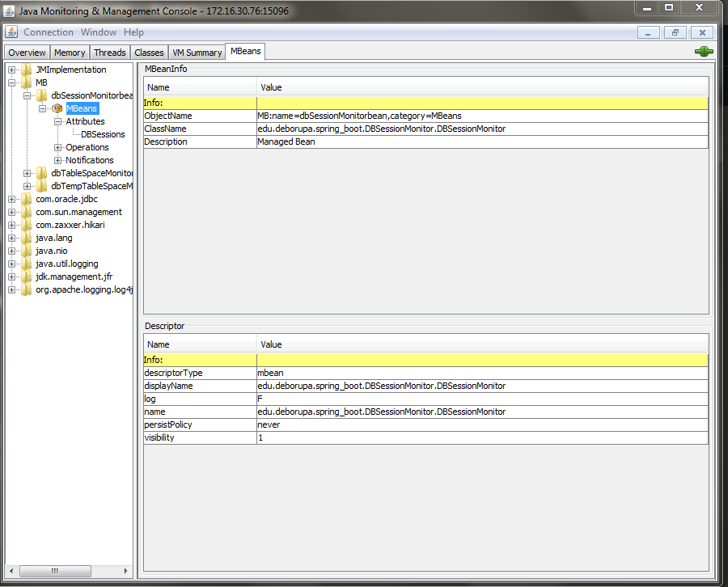The height and width of the screenshot is (587, 728).
Task: Click the dbTableSpaceMonitor folder icon
Action: coord(42,173)
